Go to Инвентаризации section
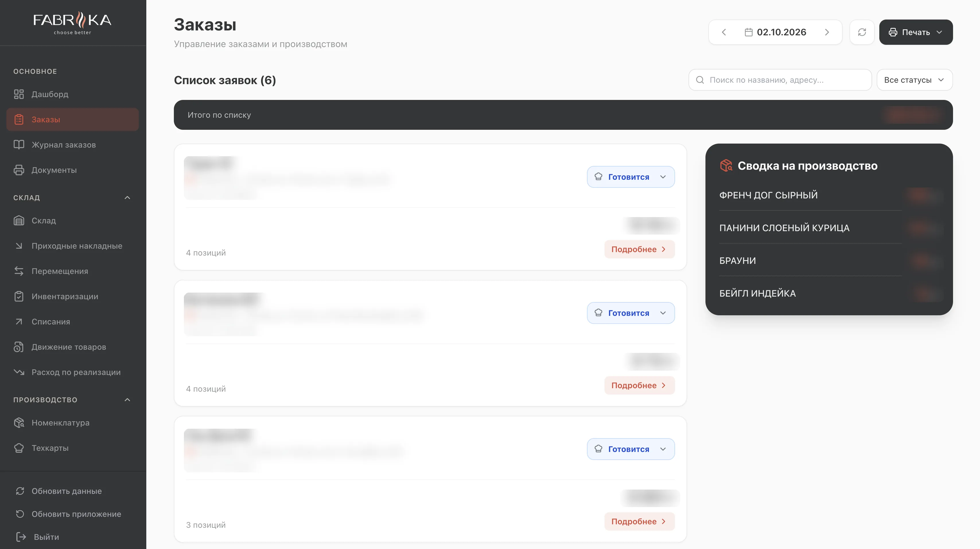This screenshot has height=549, width=980. (x=72, y=296)
